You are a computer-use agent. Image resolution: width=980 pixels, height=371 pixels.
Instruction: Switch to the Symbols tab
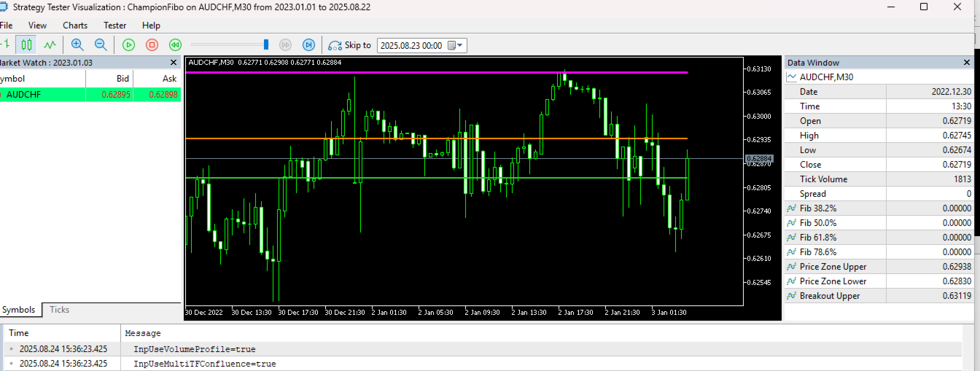point(18,310)
